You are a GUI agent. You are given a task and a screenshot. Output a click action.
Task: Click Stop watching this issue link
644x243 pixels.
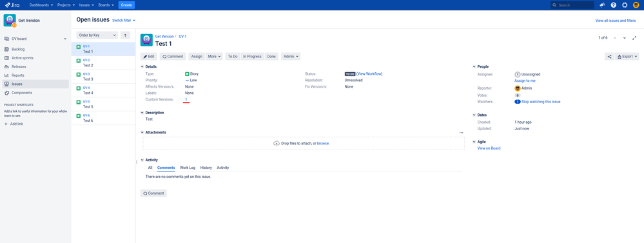pyautogui.click(x=541, y=102)
